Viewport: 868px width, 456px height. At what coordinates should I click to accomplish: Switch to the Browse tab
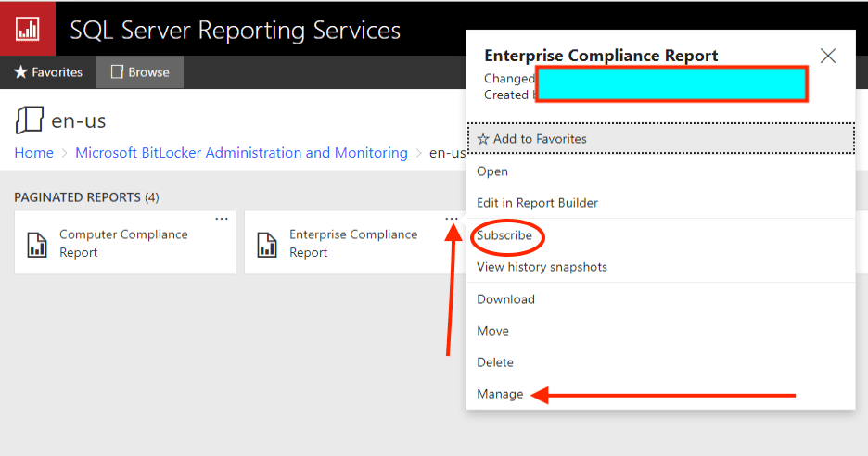(x=140, y=72)
